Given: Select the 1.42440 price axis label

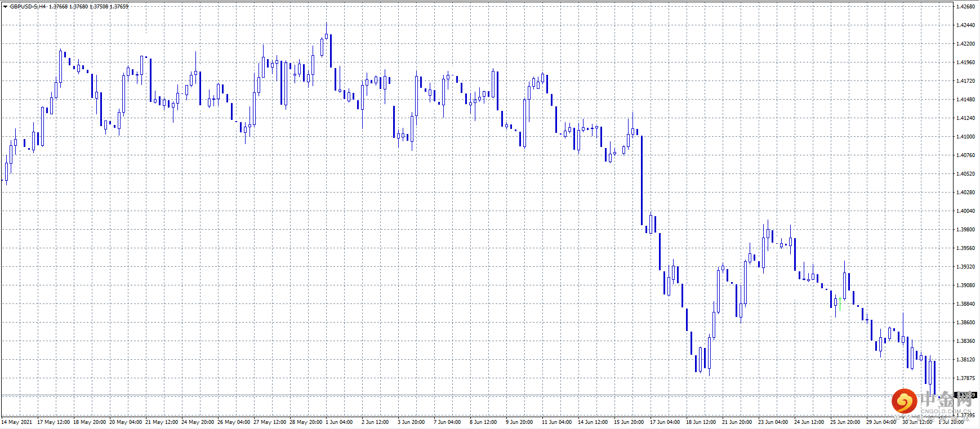Looking at the screenshot, I should click(x=965, y=25).
